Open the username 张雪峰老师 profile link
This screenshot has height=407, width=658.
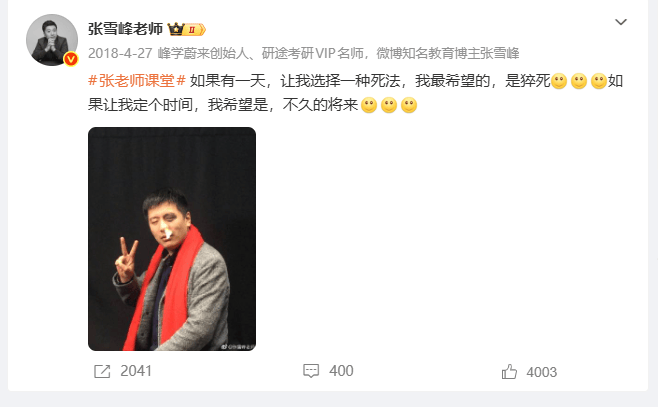(x=125, y=29)
